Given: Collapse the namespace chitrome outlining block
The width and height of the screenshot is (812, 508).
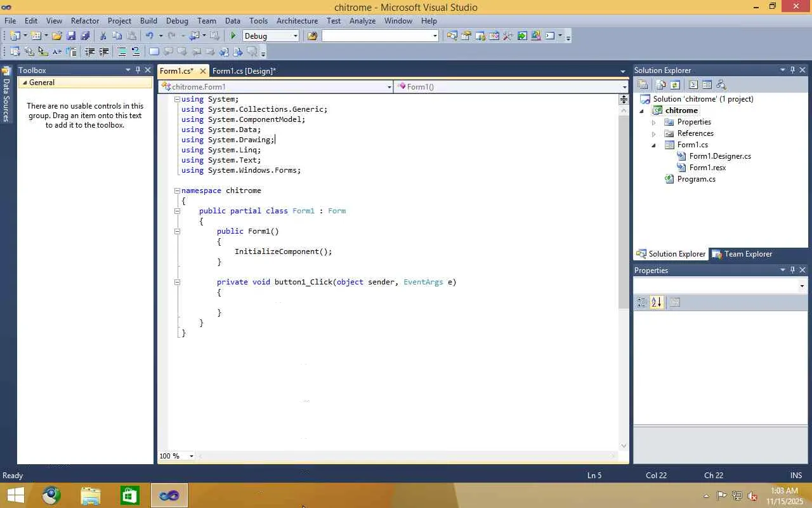Looking at the screenshot, I should click(x=177, y=190).
